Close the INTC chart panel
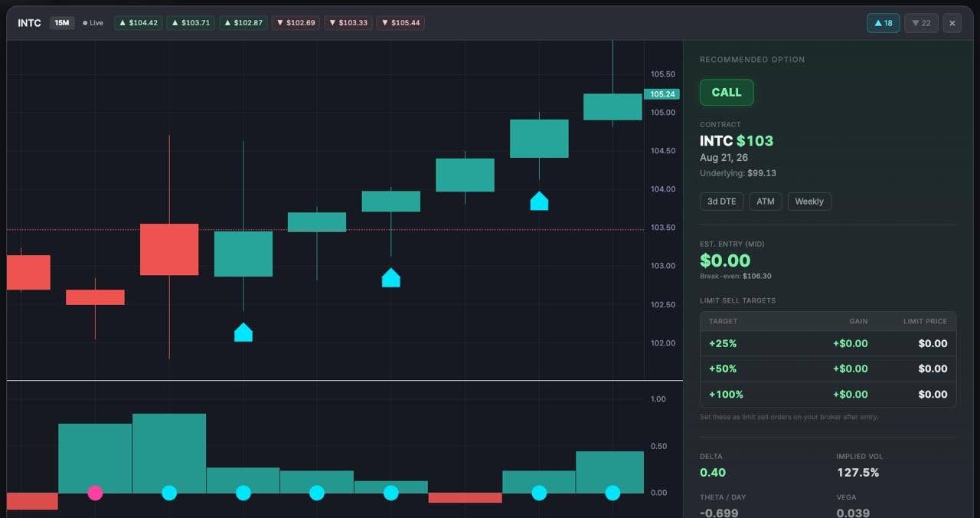980x518 pixels. click(x=952, y=23)
